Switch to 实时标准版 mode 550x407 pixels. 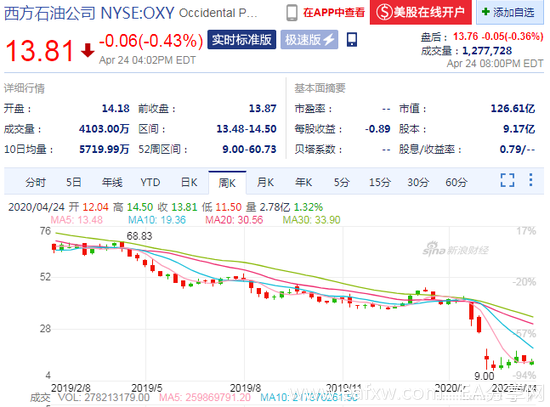pyautogui.click(x=242, y=40)
